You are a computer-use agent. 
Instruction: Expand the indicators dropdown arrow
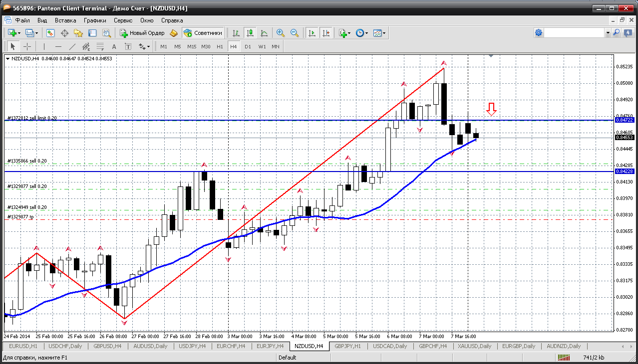point(349,33)
